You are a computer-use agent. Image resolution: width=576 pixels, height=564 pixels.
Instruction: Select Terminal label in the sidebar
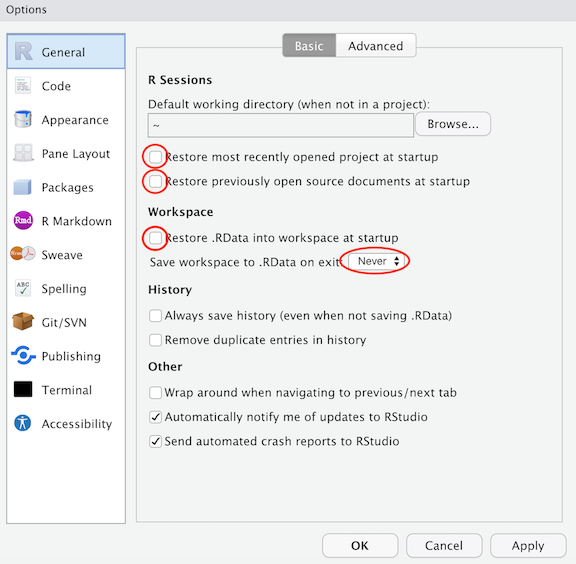tap(66, 390)
